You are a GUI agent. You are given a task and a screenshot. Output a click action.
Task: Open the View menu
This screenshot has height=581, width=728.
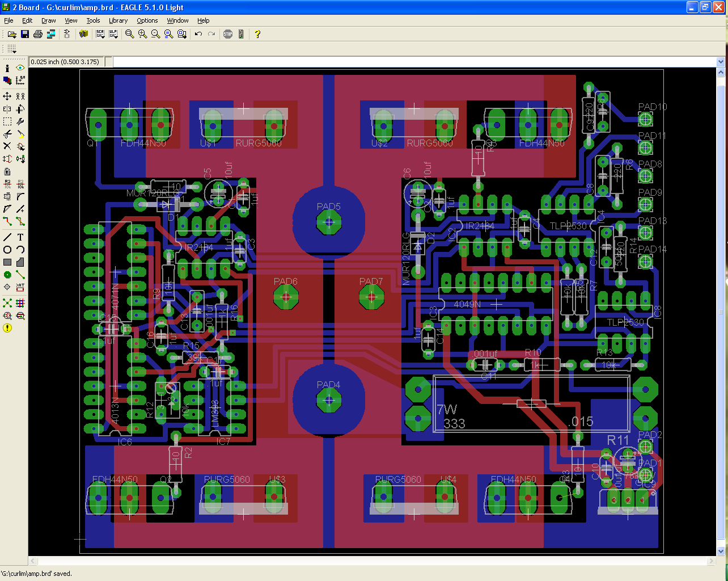[x=71, y=20]
